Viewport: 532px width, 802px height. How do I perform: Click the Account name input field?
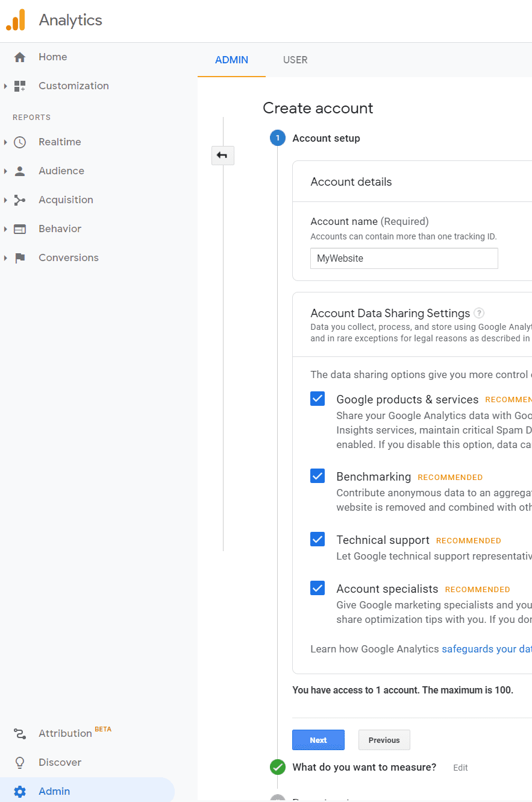point(404,258)
